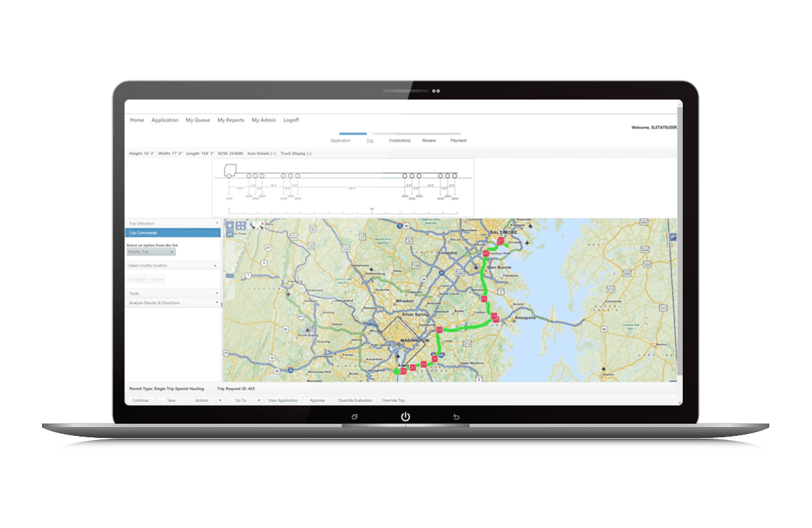812x528 pixels.
Task: Toggle Axle Details [+] display
Action: (x=262, y=154)
